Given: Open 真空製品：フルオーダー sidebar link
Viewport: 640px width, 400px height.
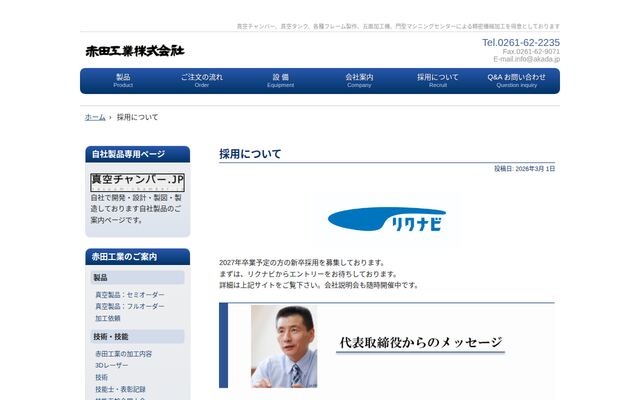Looking at the screenshot, I should pos(130,306).
